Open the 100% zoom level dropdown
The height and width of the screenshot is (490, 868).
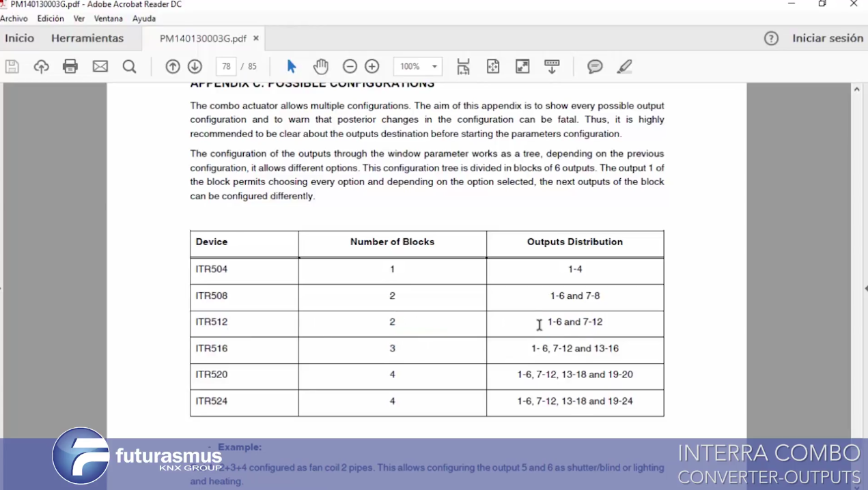[434, 66]
